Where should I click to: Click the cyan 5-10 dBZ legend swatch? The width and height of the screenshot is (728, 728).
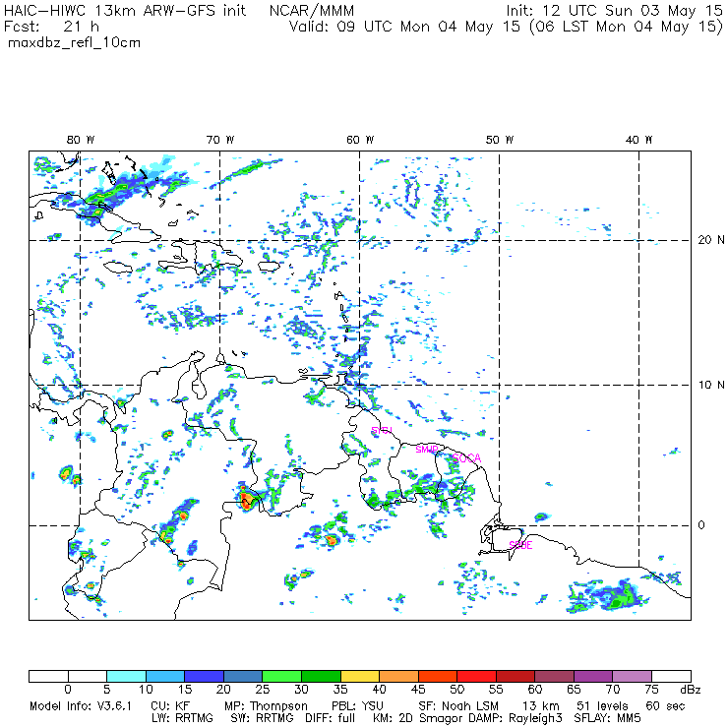(126, 676)
